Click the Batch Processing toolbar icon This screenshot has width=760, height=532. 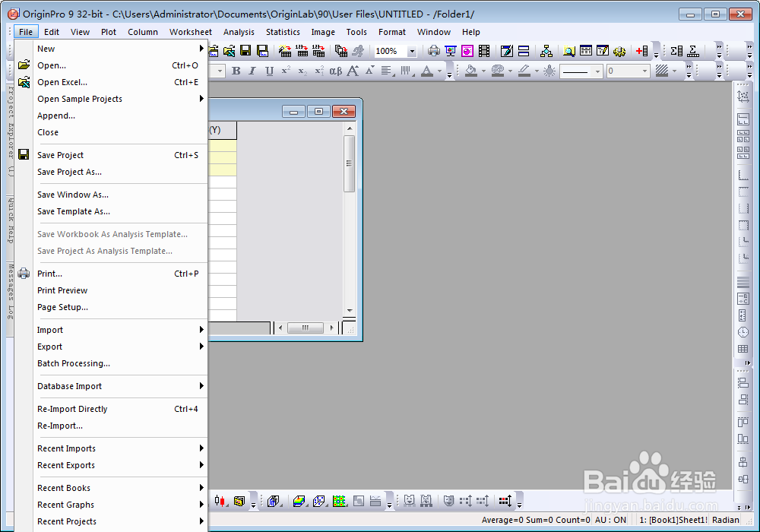click(x=341, y=51)
